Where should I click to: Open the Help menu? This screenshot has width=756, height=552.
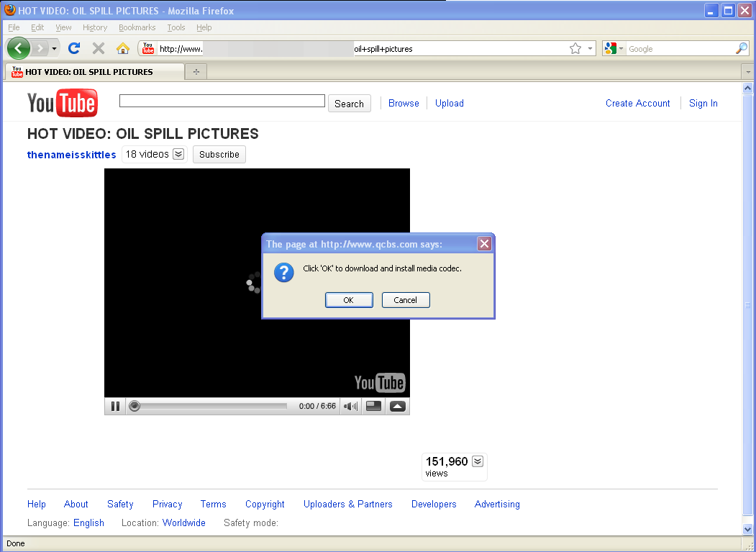[x=204, y=27]
